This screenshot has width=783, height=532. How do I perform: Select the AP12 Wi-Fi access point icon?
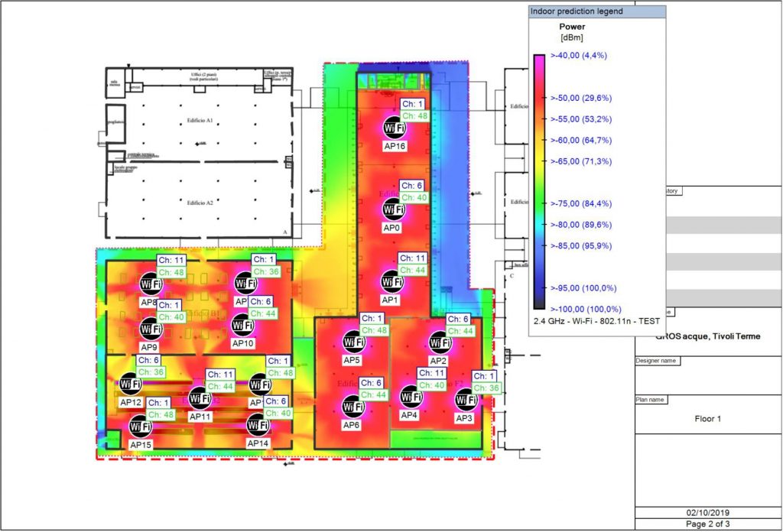tap(131, 384)
